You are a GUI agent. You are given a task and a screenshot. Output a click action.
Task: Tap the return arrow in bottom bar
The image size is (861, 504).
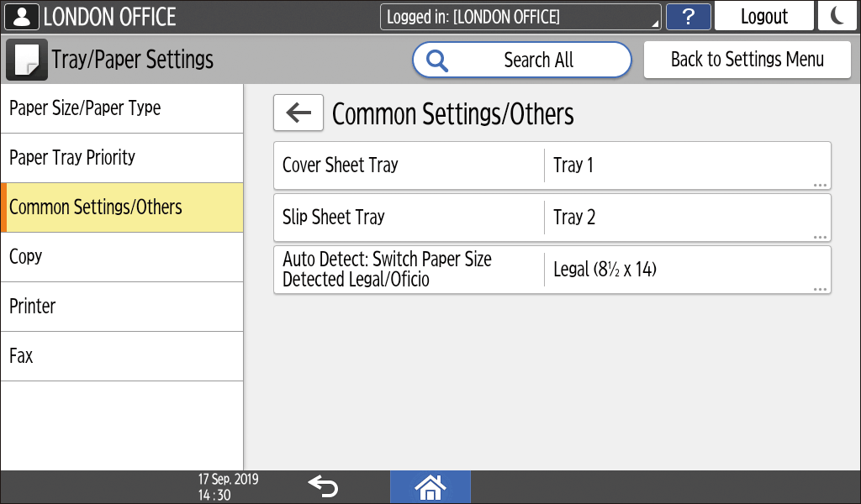click(323, 486)
